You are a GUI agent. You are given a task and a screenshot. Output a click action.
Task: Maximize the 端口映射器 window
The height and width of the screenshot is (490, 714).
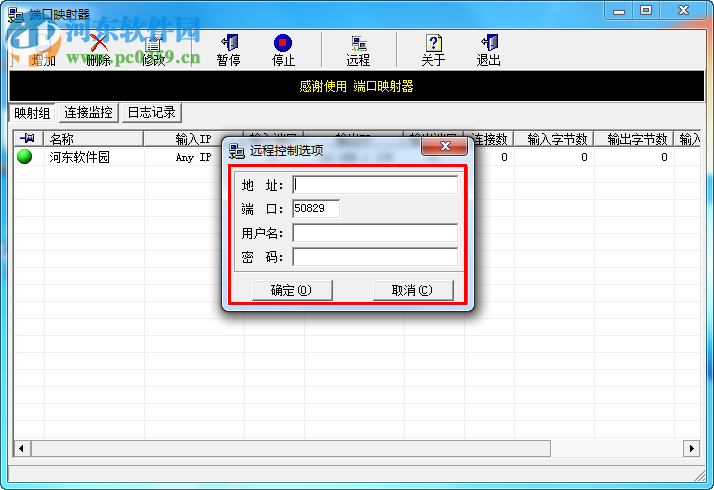pyautogui.click(x=646, y=11)
